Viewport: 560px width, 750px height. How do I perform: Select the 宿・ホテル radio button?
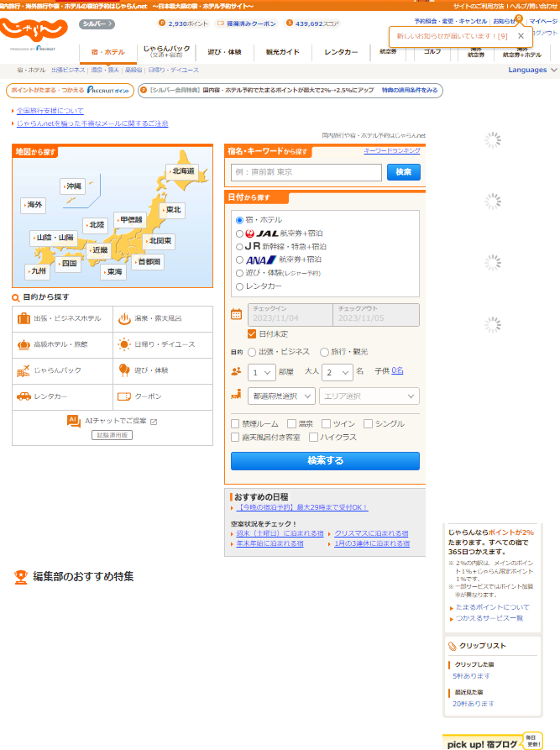[239, 221]
